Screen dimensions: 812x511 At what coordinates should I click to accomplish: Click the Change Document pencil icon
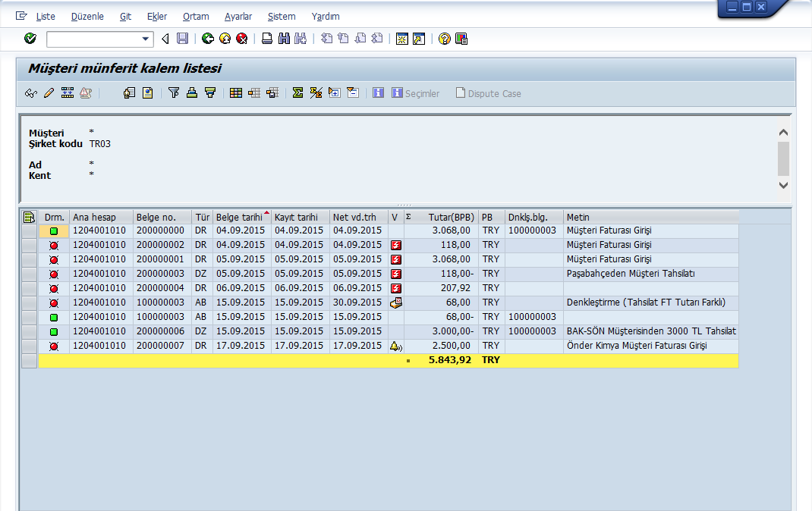pos(49,93)
